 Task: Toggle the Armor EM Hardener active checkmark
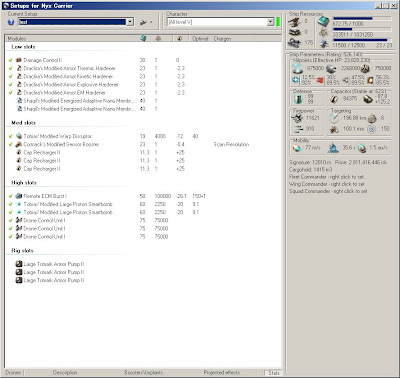pyautogui.click(x=11, y=92)
